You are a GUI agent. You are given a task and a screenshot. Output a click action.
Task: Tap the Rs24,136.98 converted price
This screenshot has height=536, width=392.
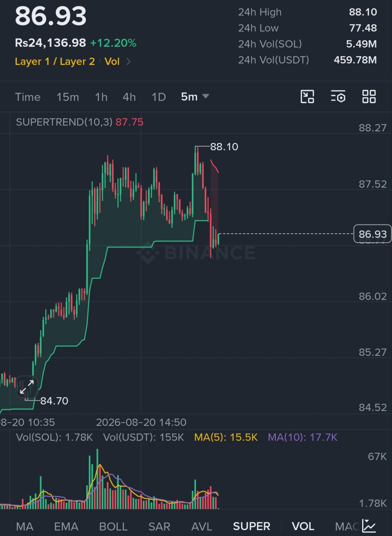point(50,43)
